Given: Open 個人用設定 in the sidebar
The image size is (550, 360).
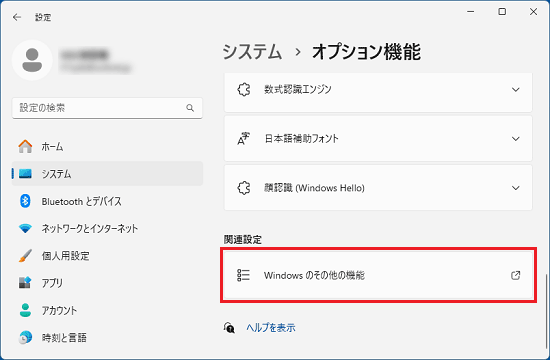Looking at the screenshot, I should (107, 256).
